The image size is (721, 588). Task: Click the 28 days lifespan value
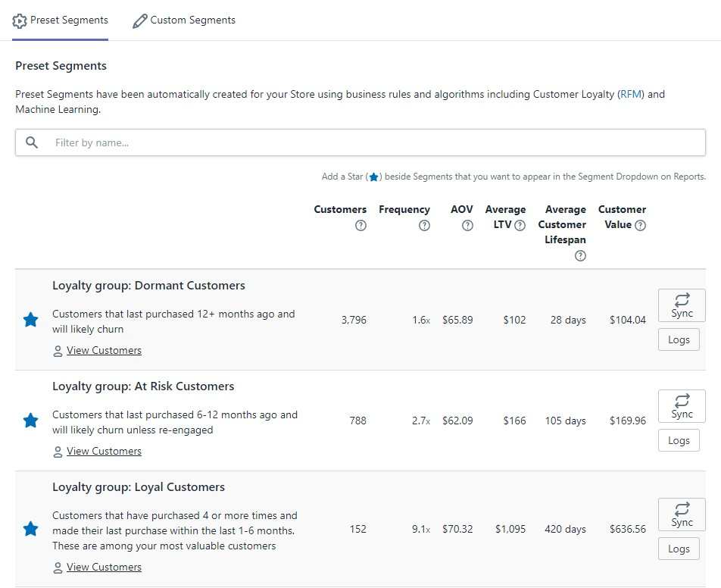point(568,321)
